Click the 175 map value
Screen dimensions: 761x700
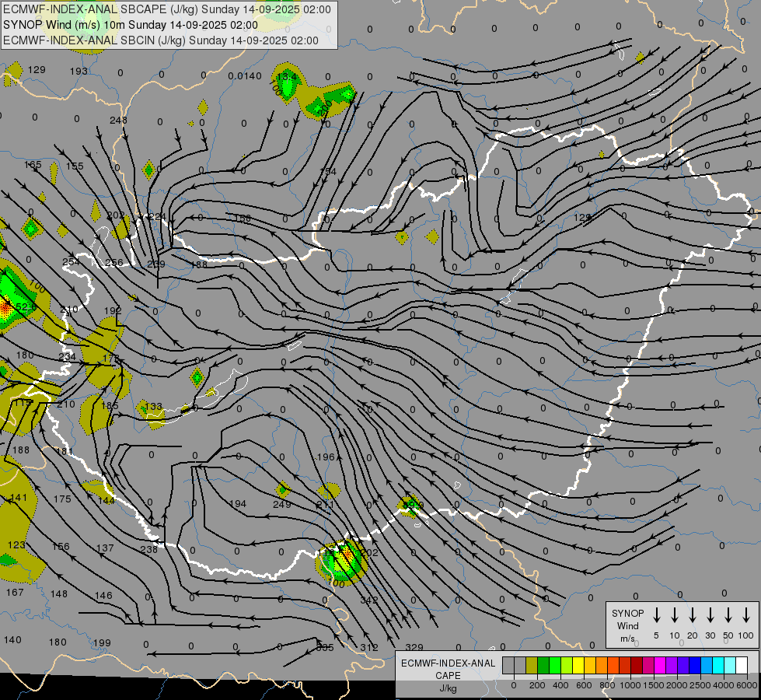pos(62,499)
